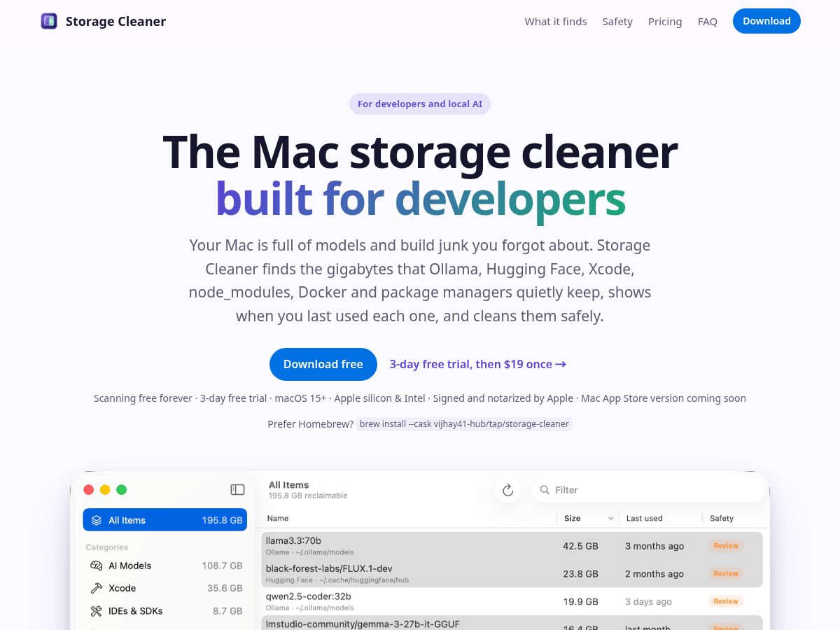Select All Items in the sidebar
This screenshot has width=840, height=630.
[x=165, y=520]
